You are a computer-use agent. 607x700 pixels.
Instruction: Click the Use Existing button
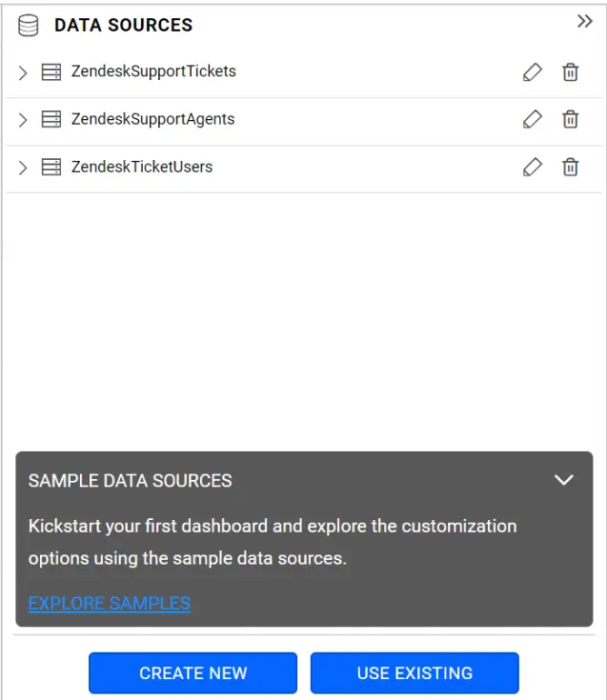coord(415,673)
